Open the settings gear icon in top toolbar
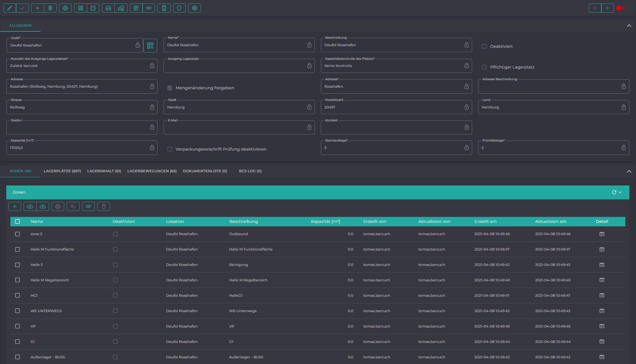This screenshot has height=364, width=636. coord(194,8)
